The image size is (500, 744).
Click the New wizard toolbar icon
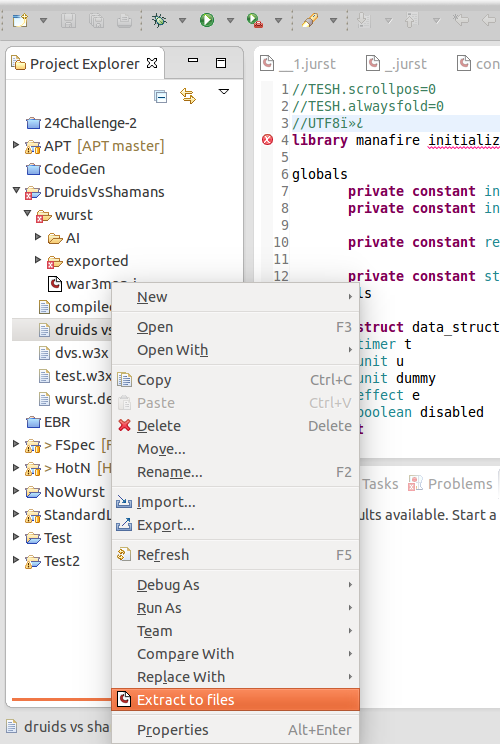click(20, 20)
